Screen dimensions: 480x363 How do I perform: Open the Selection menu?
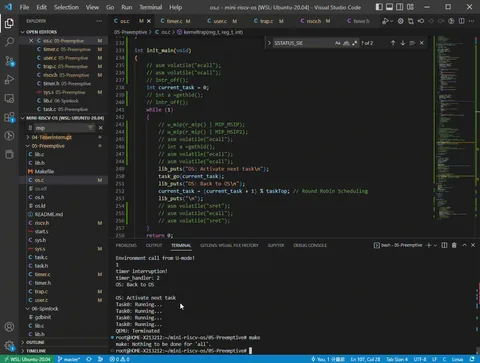click(66, 7)
